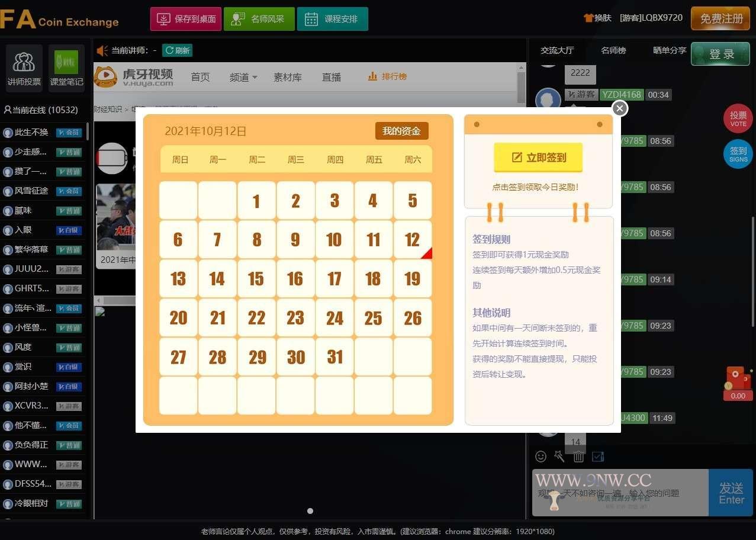Click the 当前在线 (10532) online header

[x=40, y=110]
